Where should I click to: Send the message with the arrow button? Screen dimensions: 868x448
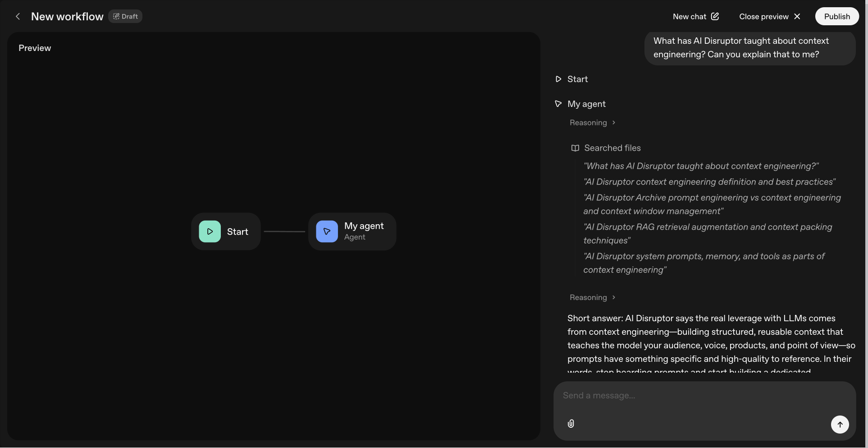pyautogui.click(x=840, y=425)
